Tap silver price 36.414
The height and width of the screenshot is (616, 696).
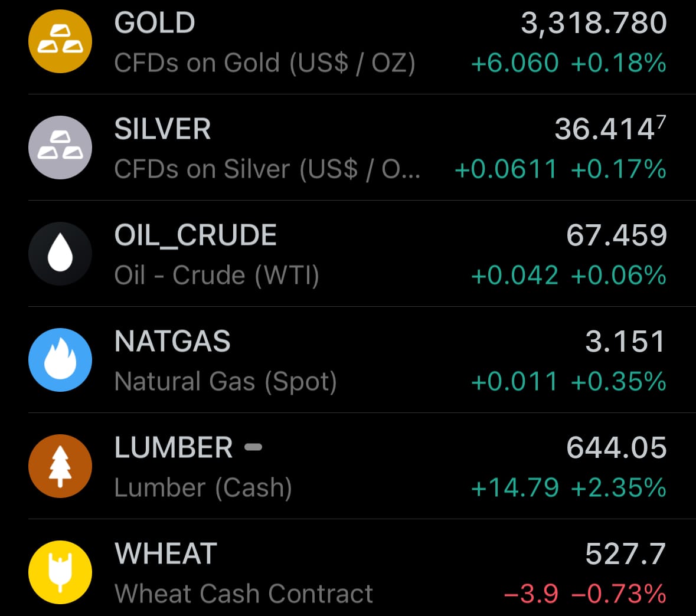coord(610,129)
